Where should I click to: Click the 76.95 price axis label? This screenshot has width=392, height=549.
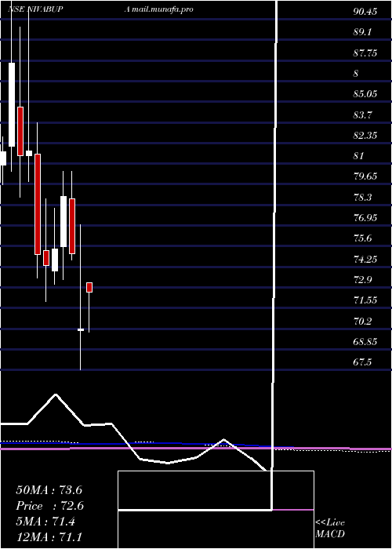pyautogui.click(x=365, y=218)
